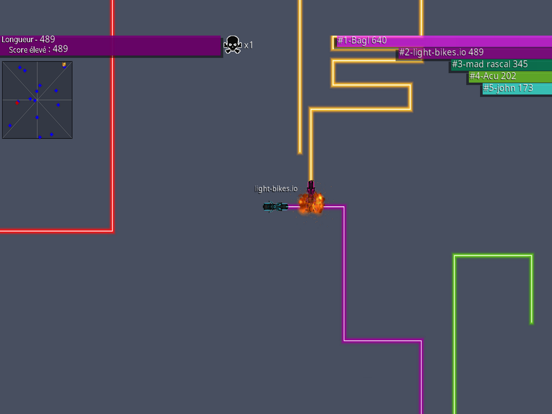Screen dimensions: 552x414
Task: Click the '#5-john 173' leaderboard entry
Action: pyautogui.click(x=517, y=88)
